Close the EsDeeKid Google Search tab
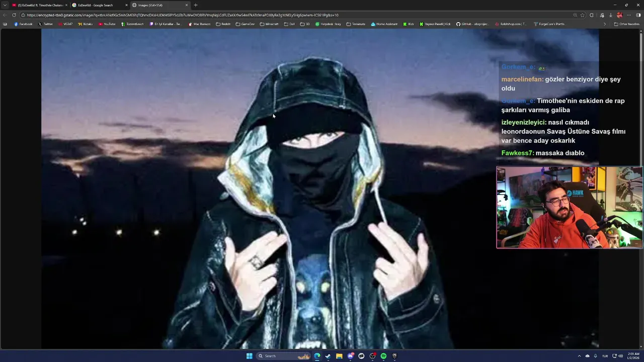Viewport: 644px width, 362px height. [x=126, y=5]
